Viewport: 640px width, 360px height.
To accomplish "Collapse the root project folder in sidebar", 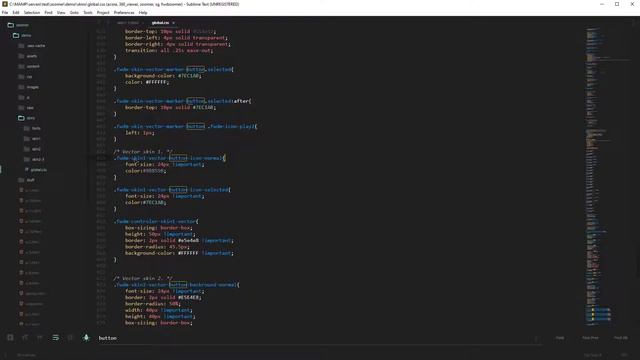I will click(x=11, y=25).
